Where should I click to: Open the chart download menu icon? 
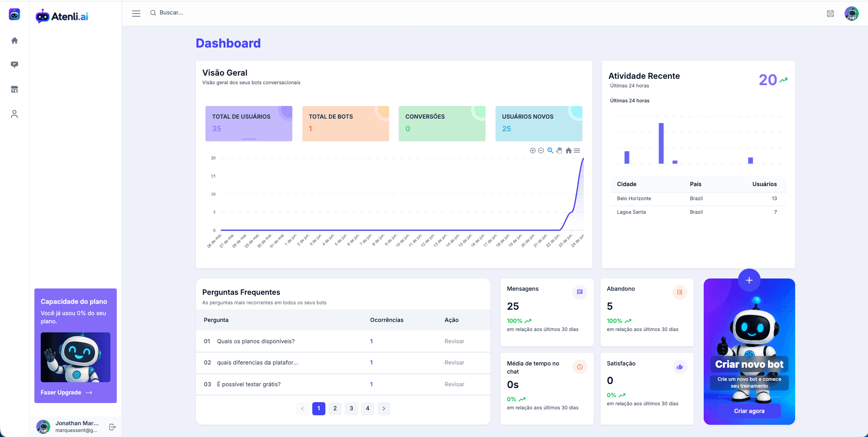(577, 151)
